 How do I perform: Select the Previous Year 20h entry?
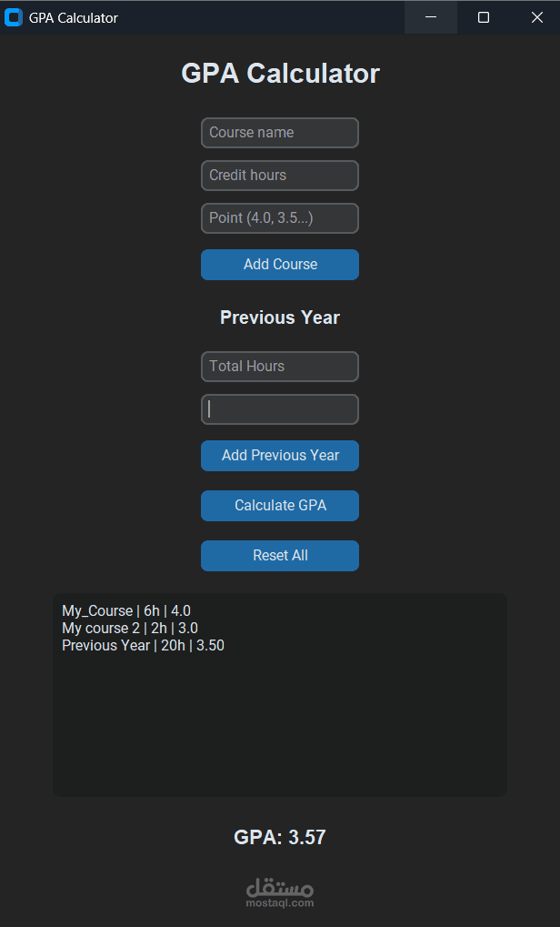pos(143,645)
